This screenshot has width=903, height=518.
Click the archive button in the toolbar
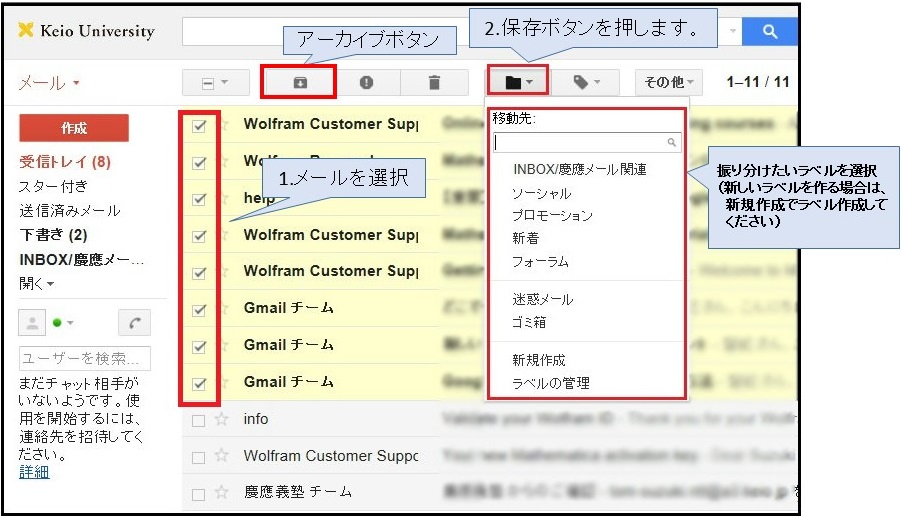coord(298,83)
